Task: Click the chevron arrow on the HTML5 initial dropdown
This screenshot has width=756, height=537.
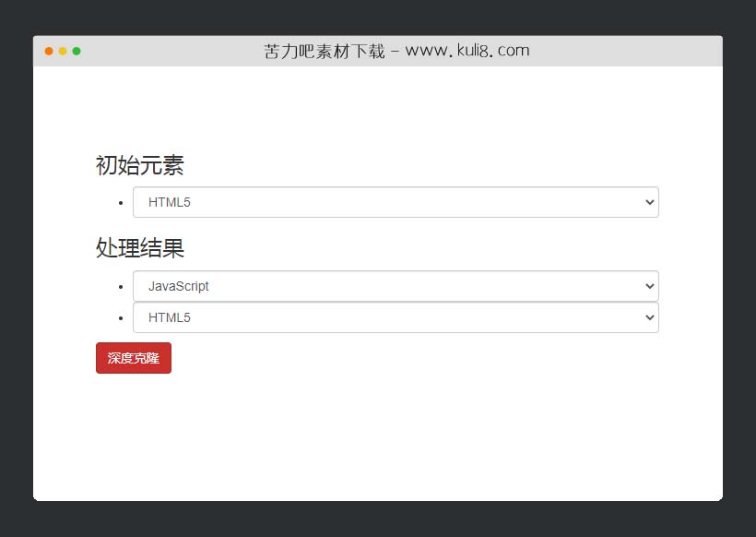Action: point(650,201)
